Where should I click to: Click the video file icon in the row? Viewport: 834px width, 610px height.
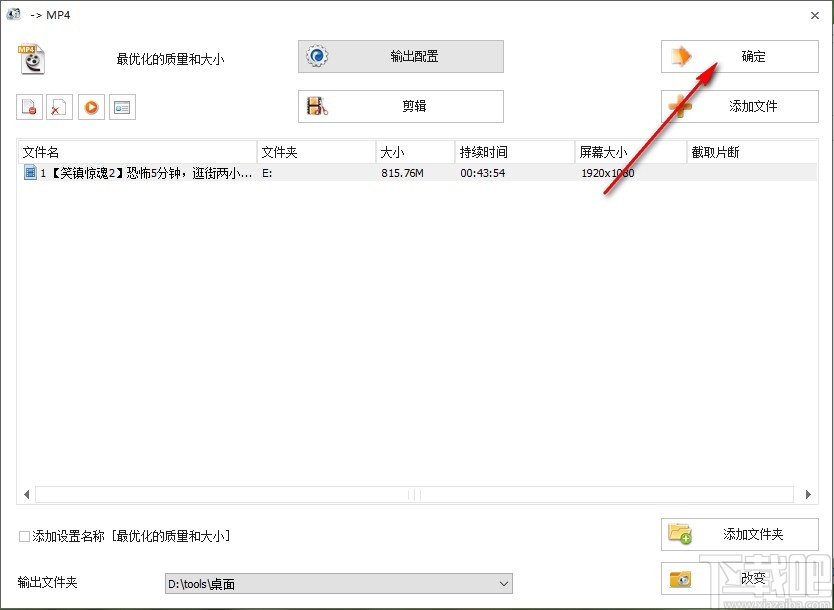pyautogui.click(x=30, y=172)
